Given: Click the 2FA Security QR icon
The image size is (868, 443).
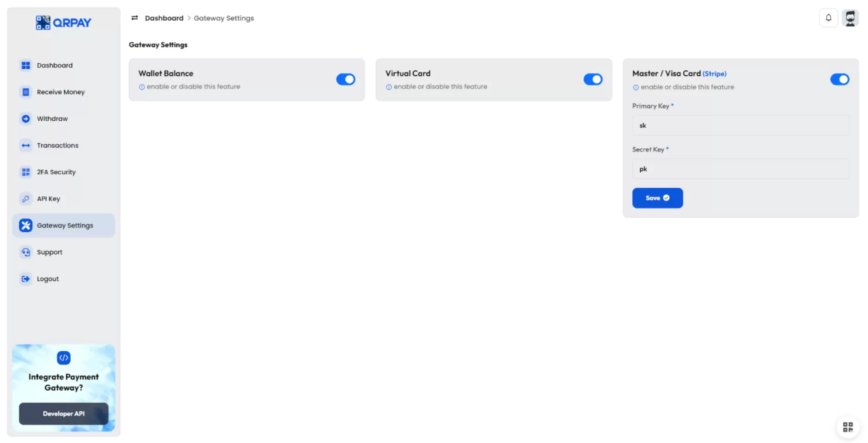Looking at the screenshot, I should 26,172.
